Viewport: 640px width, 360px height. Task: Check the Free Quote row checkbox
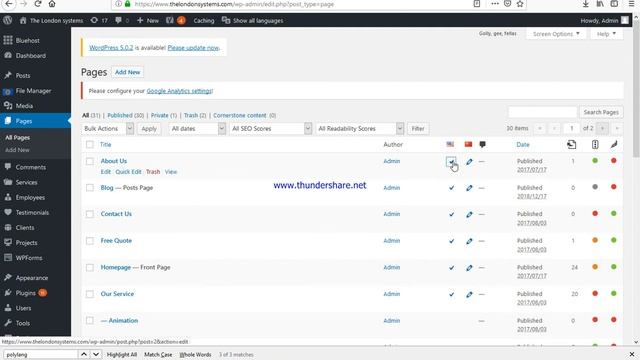coord(90,241)
